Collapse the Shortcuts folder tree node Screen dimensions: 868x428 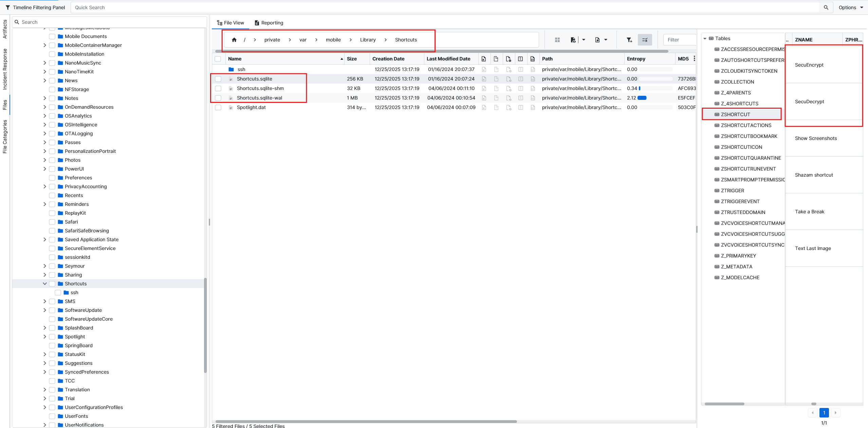coord(45,284)
